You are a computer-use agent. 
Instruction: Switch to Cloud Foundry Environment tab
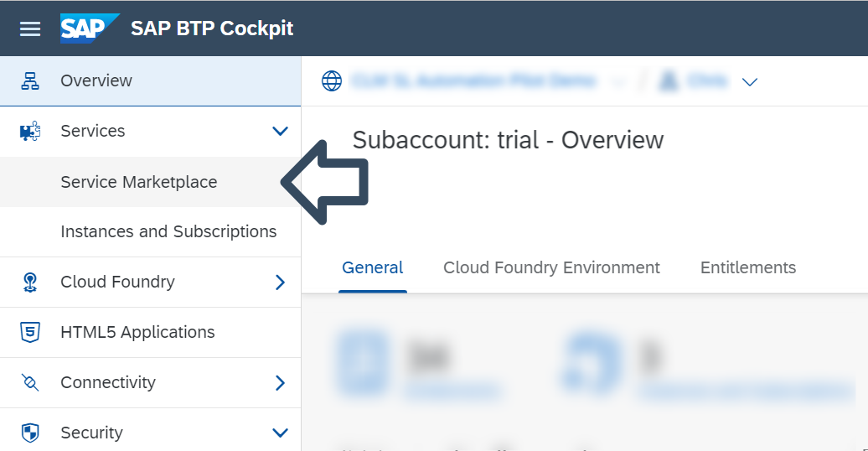(x=551, y=268)
